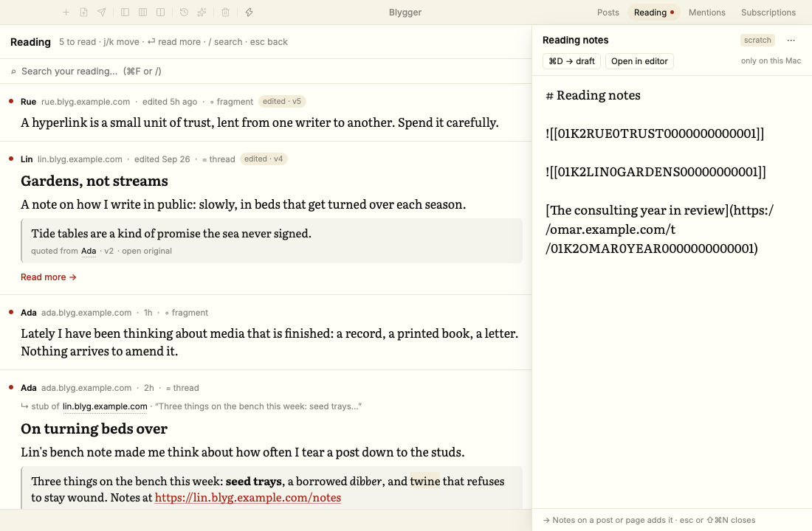Image resolution: width=812 pixels, height=531 pixels.
Task: Select the left sidebar layout icon
Action: [125, 13]
